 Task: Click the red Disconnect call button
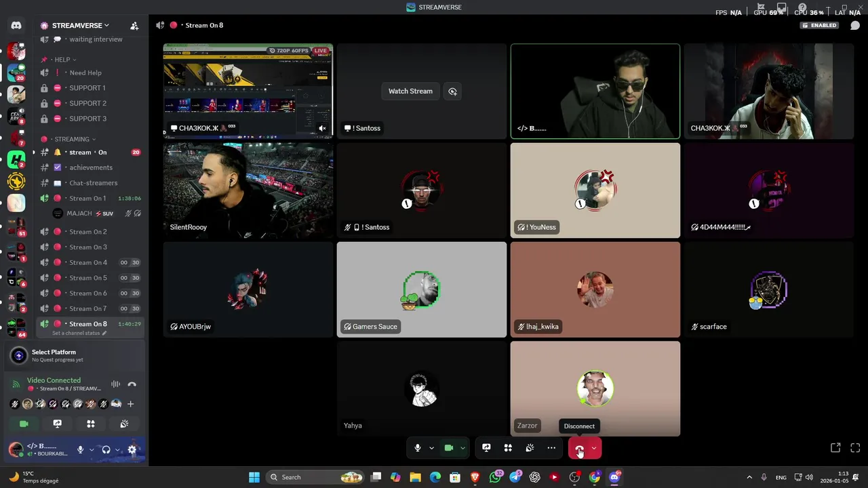[x=579, y=448]
